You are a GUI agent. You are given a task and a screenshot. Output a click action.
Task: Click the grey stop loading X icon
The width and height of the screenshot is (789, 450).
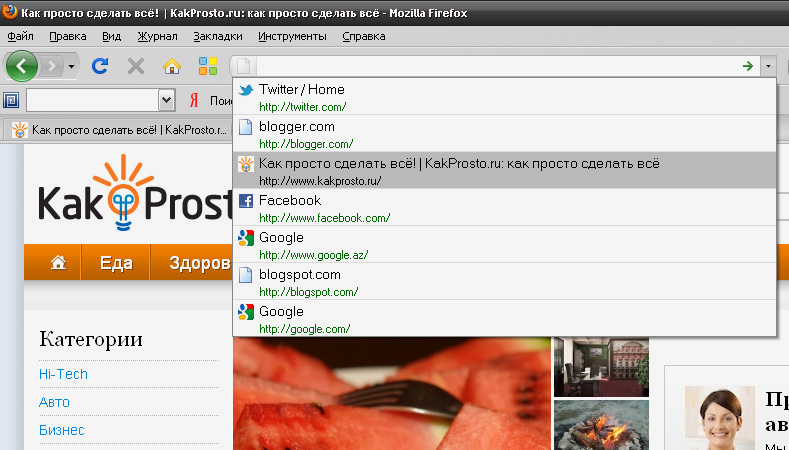(136, 66)
